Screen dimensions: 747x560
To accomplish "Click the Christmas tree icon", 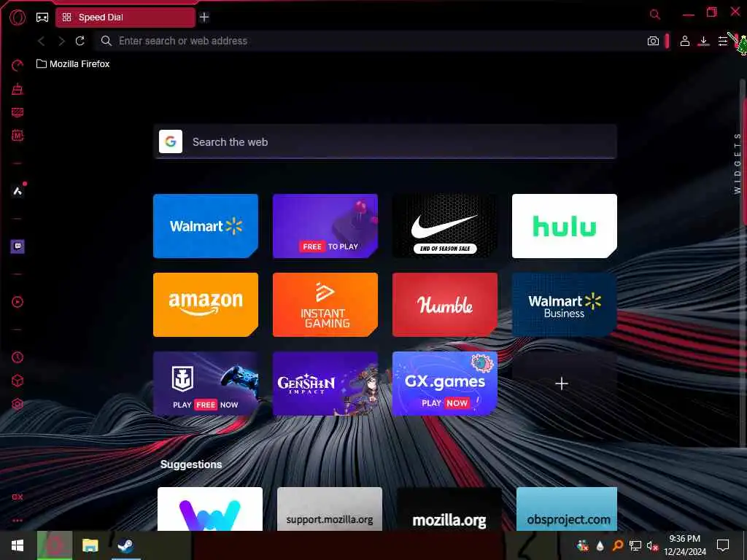I will [741, 45].
